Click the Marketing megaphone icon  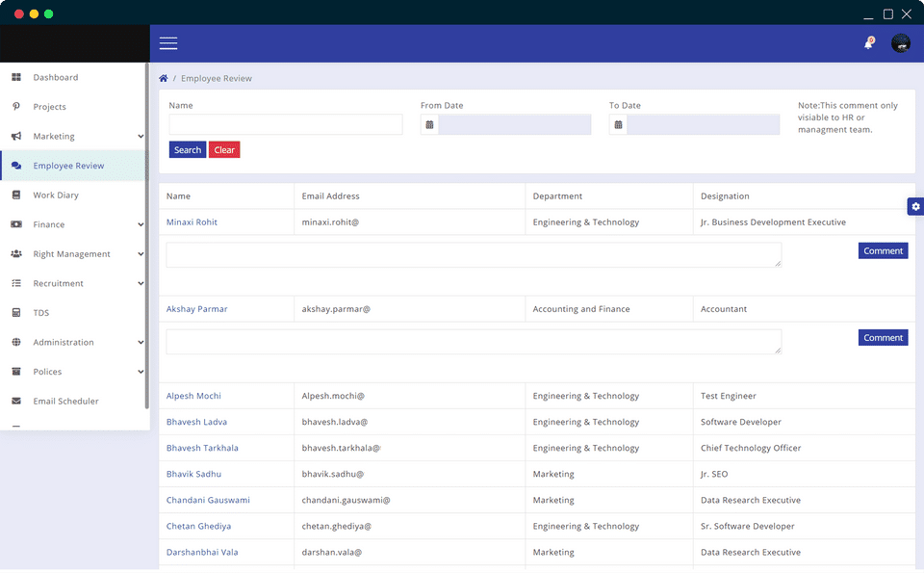(x=16, y=136)
